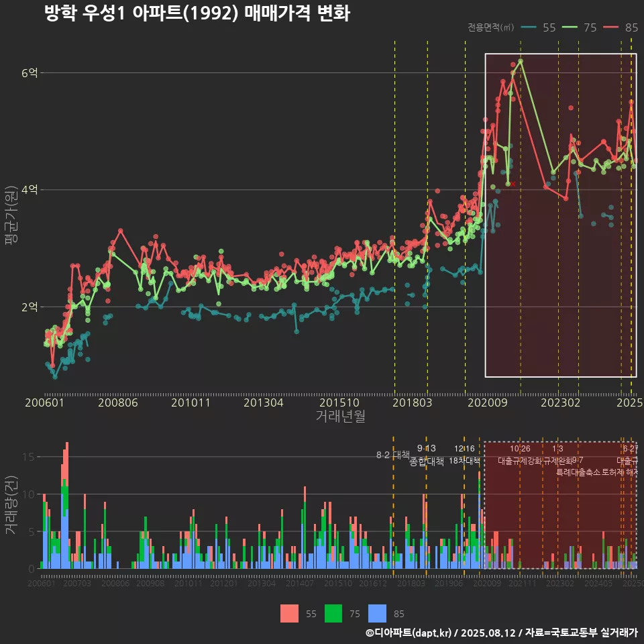The height and width of the screenshot is (644, 644).
Task: Click the 201011 tick label on price chart
Action: (x=191, y=402)
